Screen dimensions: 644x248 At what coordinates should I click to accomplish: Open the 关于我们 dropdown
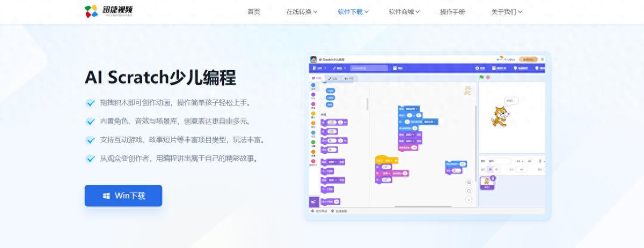pyautogui.click(x=507, y=12)
